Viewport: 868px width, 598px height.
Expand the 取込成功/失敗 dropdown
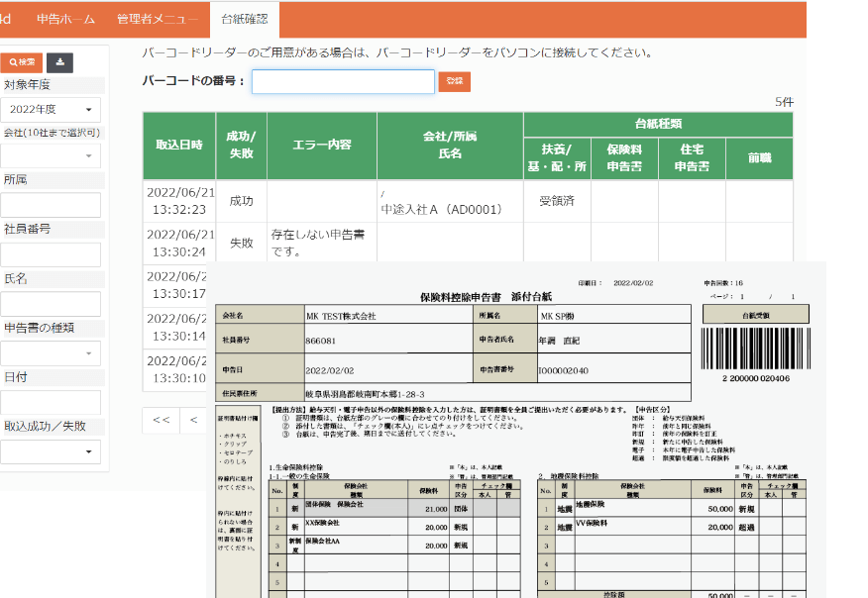51,451
